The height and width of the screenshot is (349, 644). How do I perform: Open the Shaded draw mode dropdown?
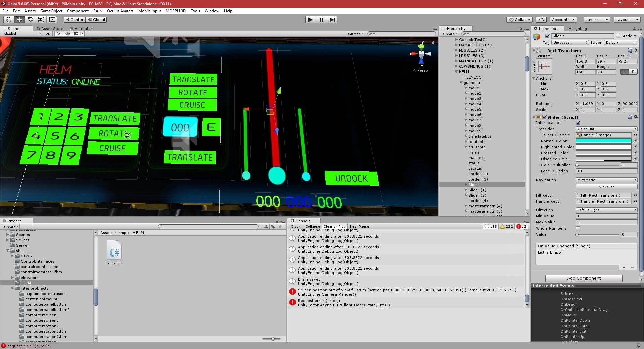click(21, 34)
